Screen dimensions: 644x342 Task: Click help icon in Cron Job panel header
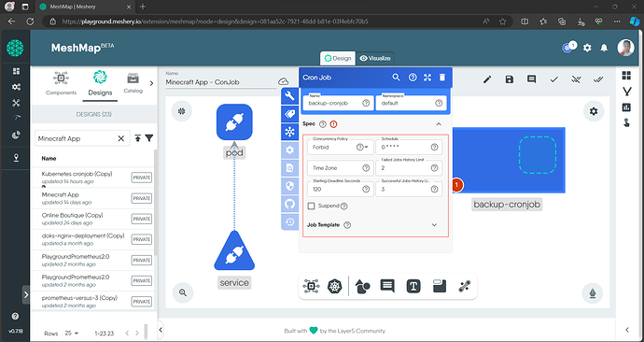(x=413, y=78)
